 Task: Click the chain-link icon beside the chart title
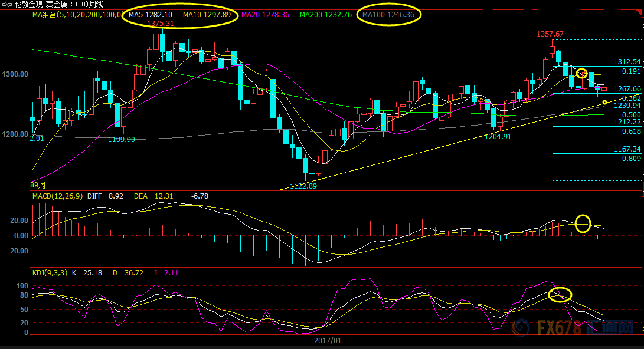[8, 4]
